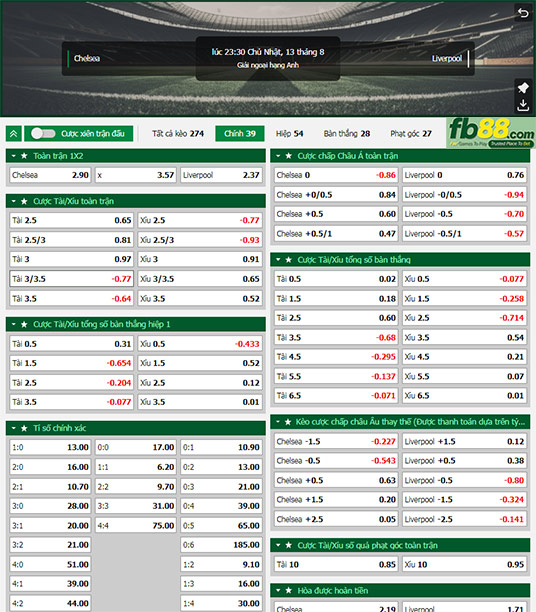This screenshot has height=612, width=536.
Task: Open the Phạt góc 27 tab
Action: pos(411,133)
